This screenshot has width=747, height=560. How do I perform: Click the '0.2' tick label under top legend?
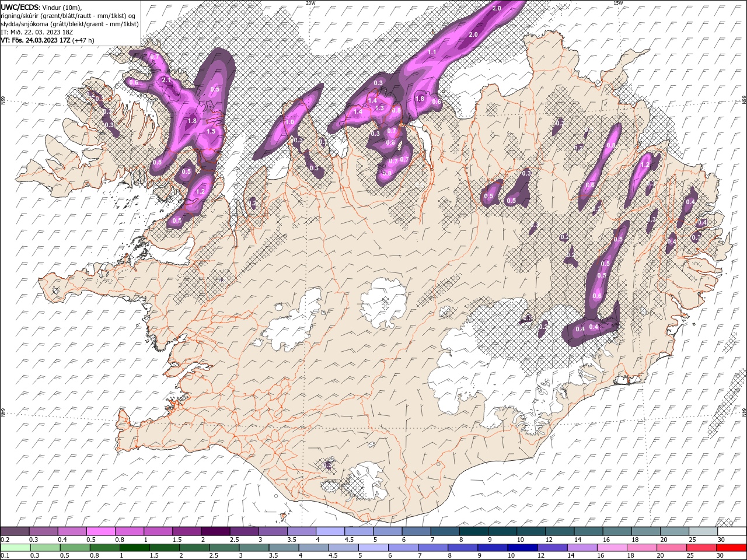point(4,540)
